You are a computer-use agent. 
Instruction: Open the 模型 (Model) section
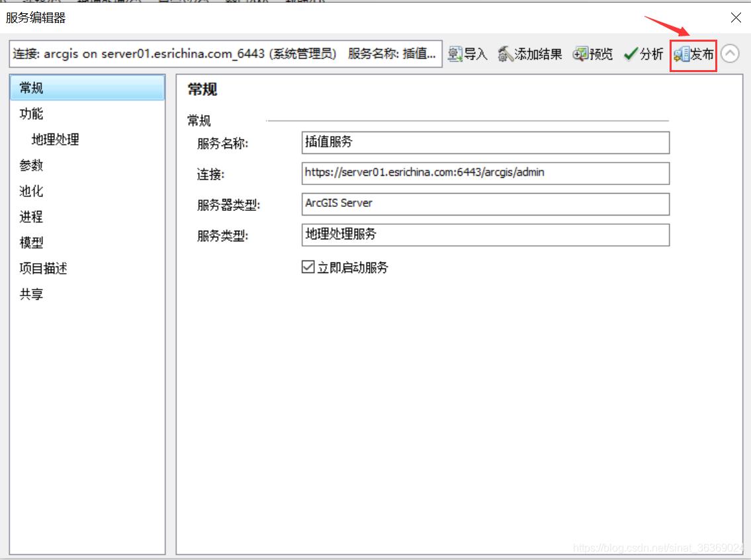pos(30,243)
